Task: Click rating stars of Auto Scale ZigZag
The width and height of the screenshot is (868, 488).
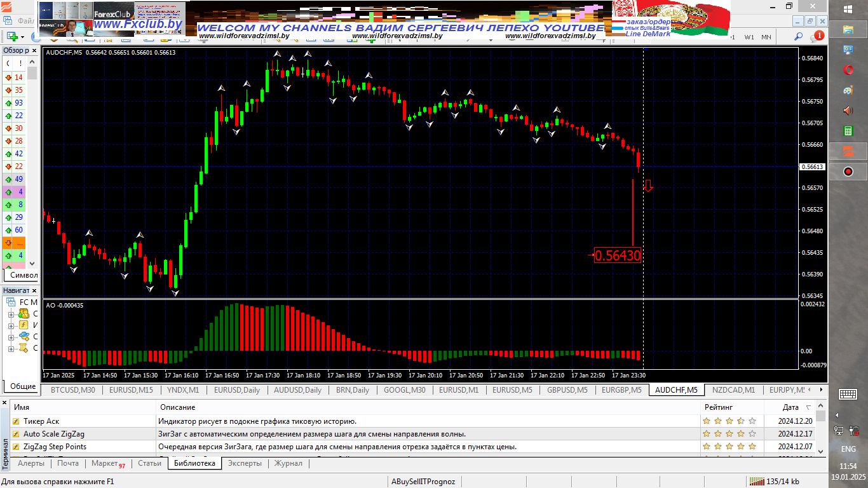Action: 729,434
